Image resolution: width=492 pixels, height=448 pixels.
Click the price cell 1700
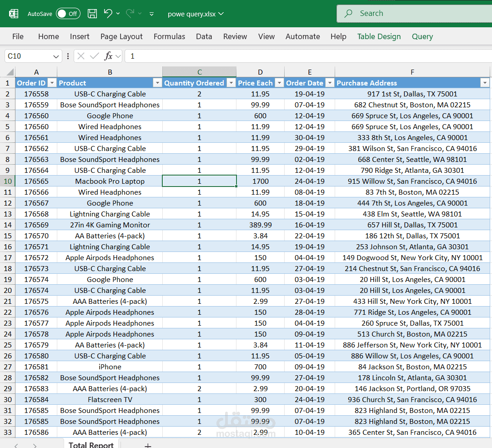click(x=261, y=181)
